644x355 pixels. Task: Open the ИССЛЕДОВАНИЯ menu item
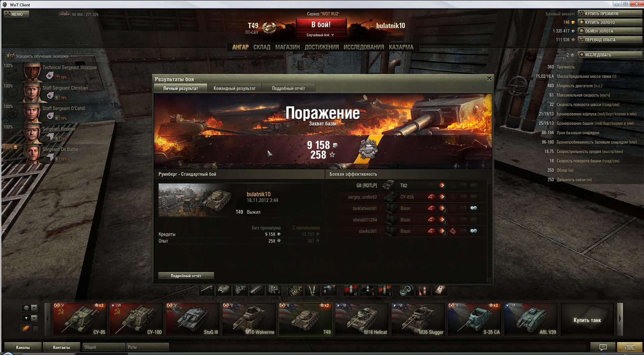[364, 47]
